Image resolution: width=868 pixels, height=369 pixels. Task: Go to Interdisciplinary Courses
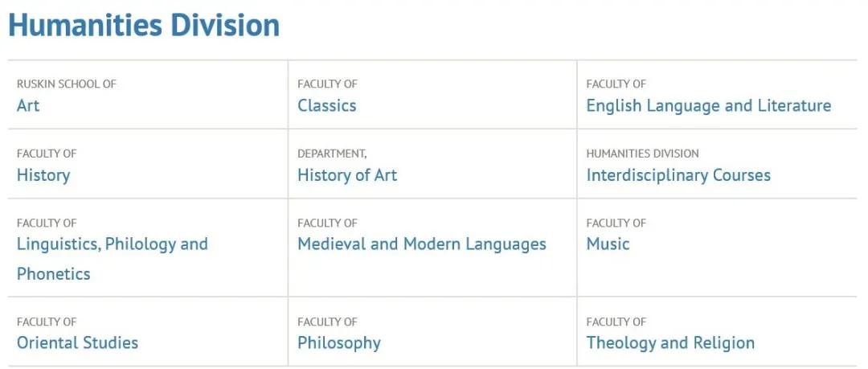point(678,175)
